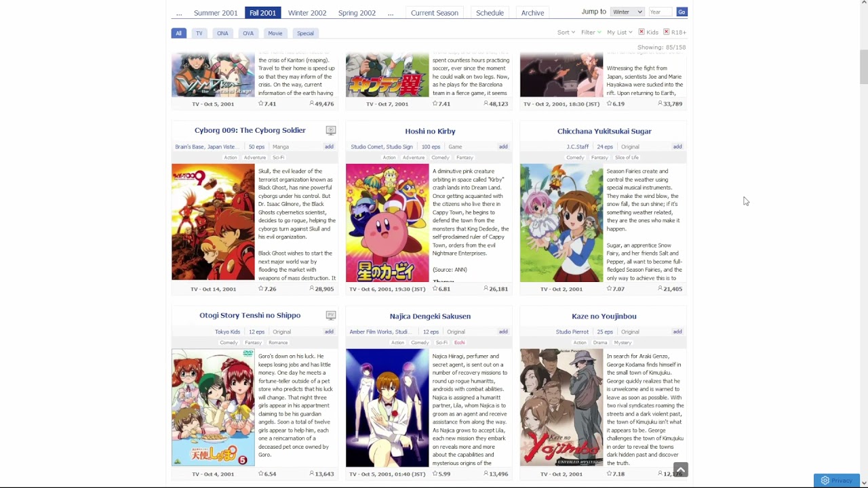
Task: Click members count 13,643 on Otogi Story
Action: click(x=322, y=474)
